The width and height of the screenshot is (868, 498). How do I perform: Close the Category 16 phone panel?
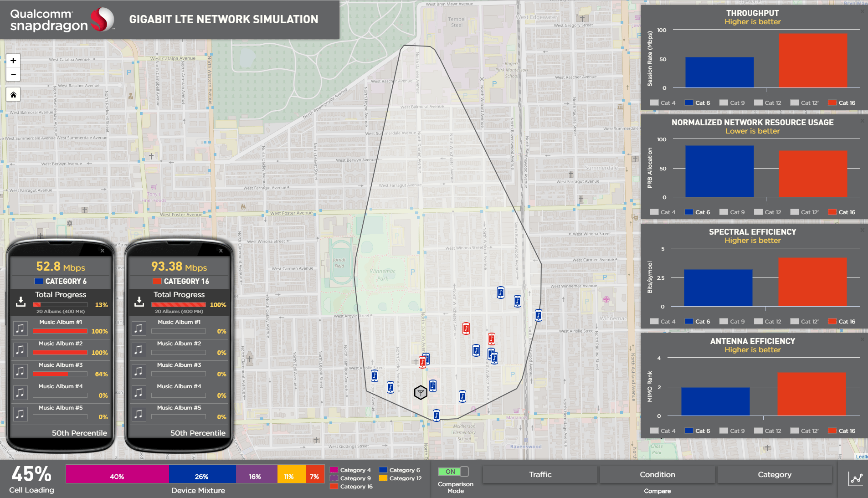point(221,251)
